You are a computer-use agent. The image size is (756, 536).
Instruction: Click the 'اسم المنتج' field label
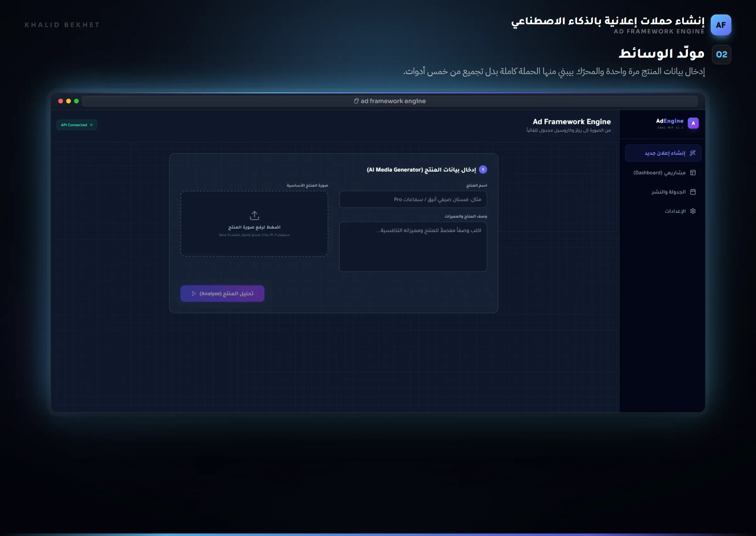click(x=476, y=185)
